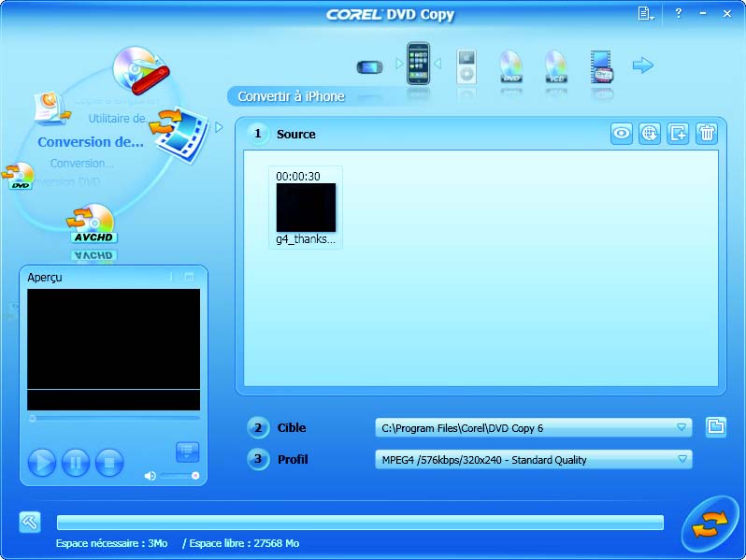Browse for the target folder icon
The width and height of the screenshot is (746, 560).
point(715,426)
